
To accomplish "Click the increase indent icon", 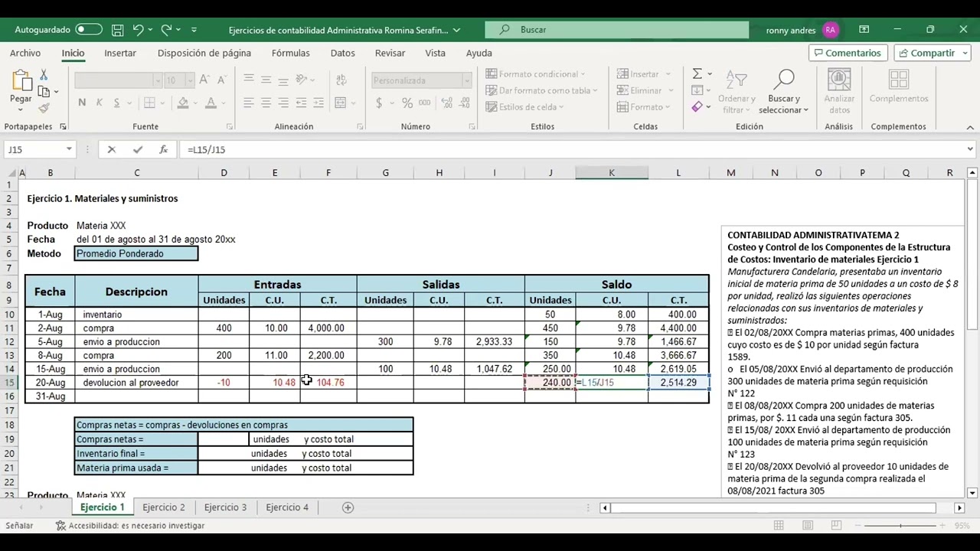I will tap(318, 103).
